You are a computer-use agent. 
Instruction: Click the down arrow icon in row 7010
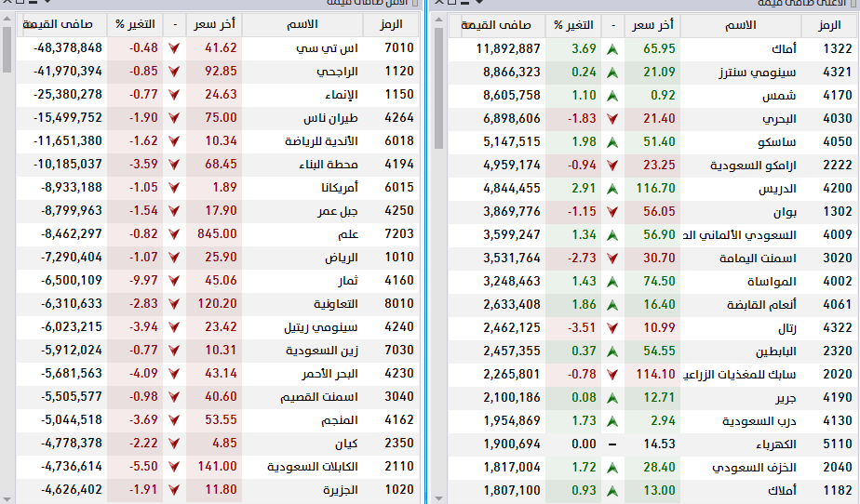pyautogui.click(x=174, y=48)
